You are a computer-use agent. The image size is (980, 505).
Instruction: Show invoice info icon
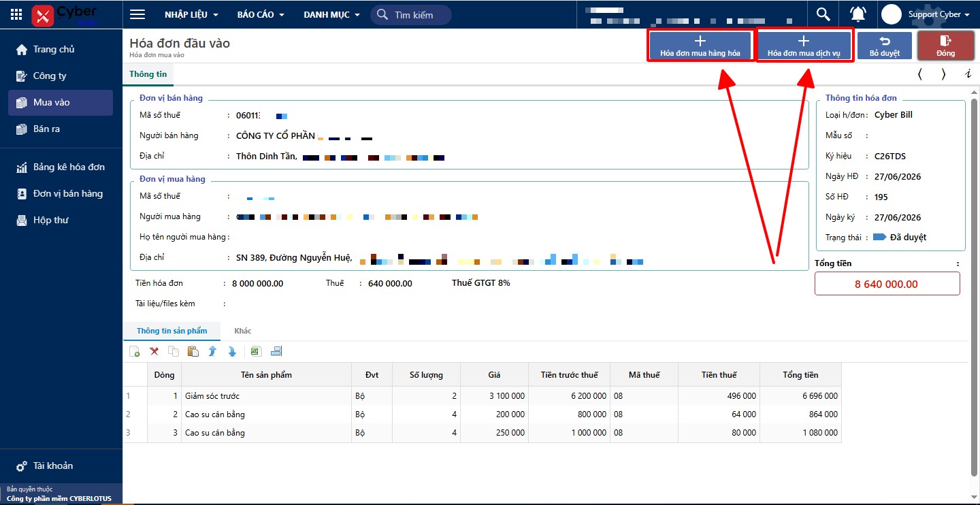click(x=968, y=74)
